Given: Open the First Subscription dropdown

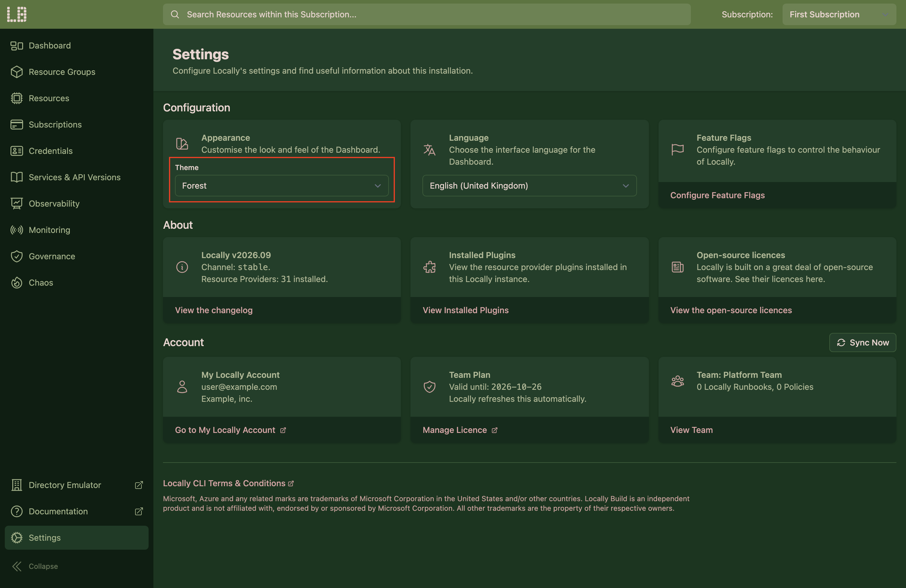Looking at the screenshot, I should [x=839, y=14].
